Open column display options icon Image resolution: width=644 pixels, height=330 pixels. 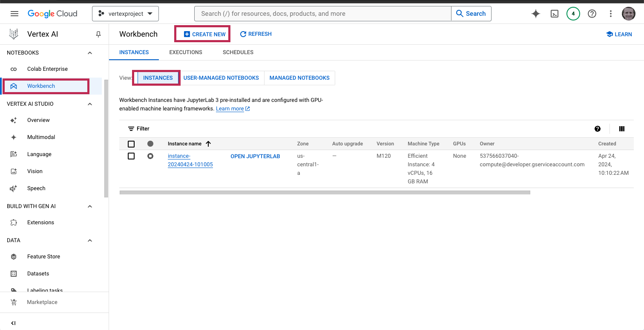click(621, 129)
